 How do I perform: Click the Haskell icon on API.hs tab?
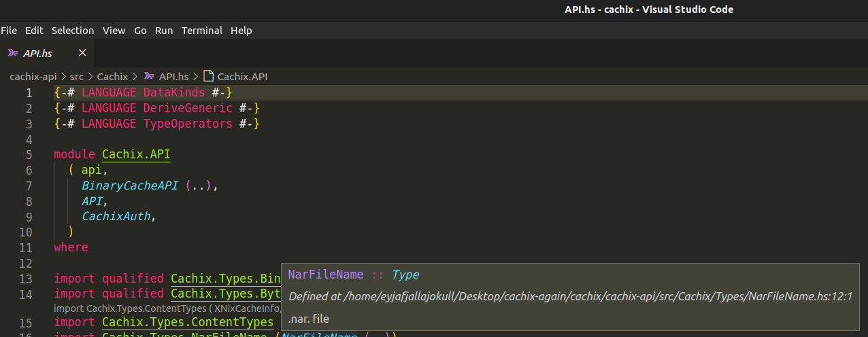coord(13,53)
